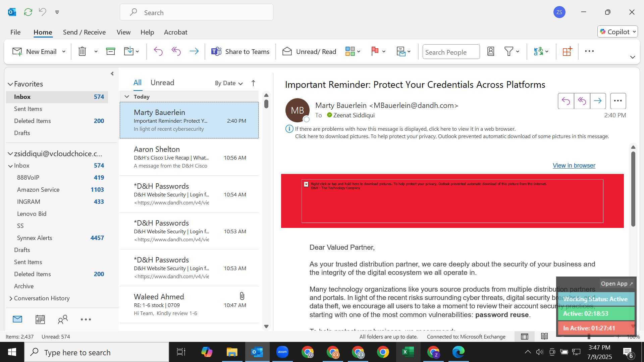
Task: Collapse the Today message group
Action: coord(127,97)
